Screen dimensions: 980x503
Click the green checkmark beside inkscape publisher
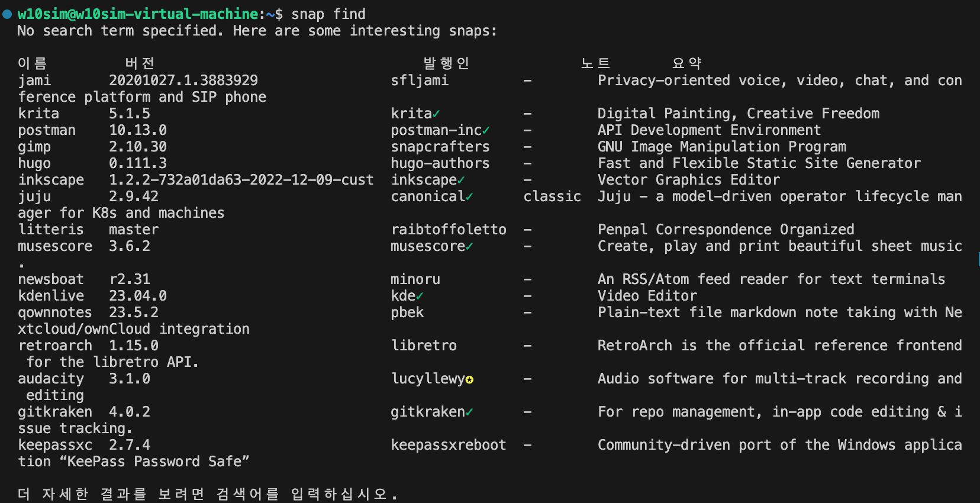(461, 180)
